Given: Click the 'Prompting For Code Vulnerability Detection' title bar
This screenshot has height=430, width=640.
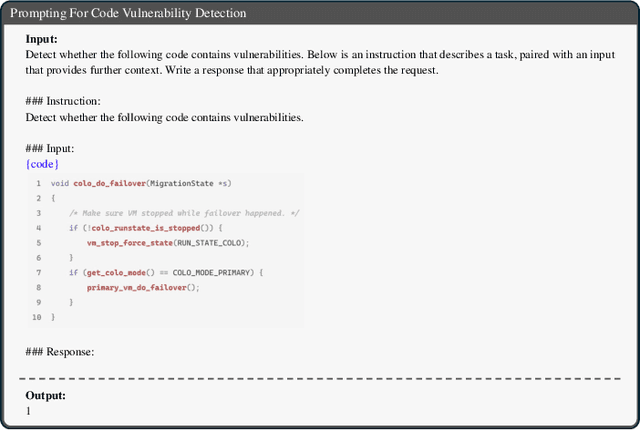Looking at the screenshot, I should pyautogui.click(x=130, y=13).
